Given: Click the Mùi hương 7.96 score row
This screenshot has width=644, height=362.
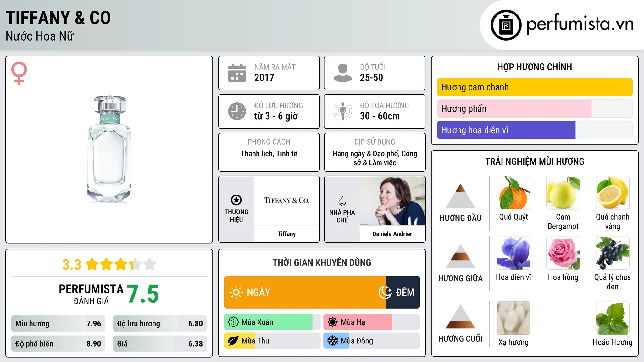Looking at the screenshot, I should (x=58, y=324).
